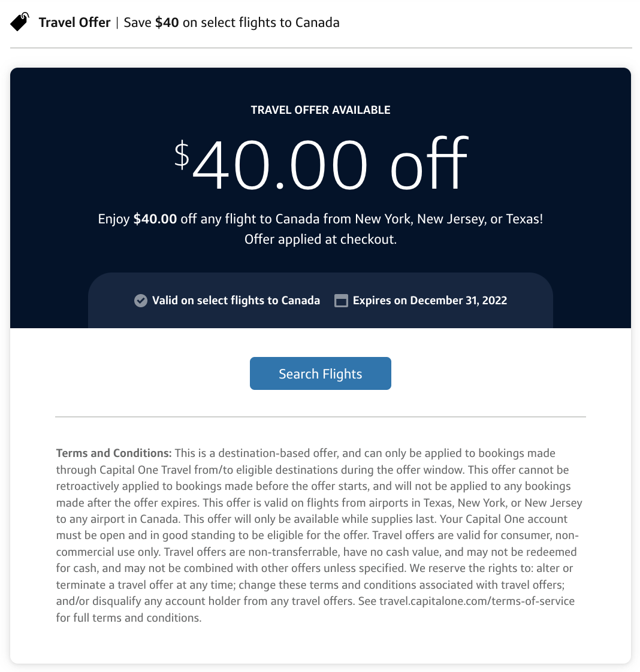Click the $40.00 off headline
The width and height of the screenshot is (640, 672).
(320, 161)
